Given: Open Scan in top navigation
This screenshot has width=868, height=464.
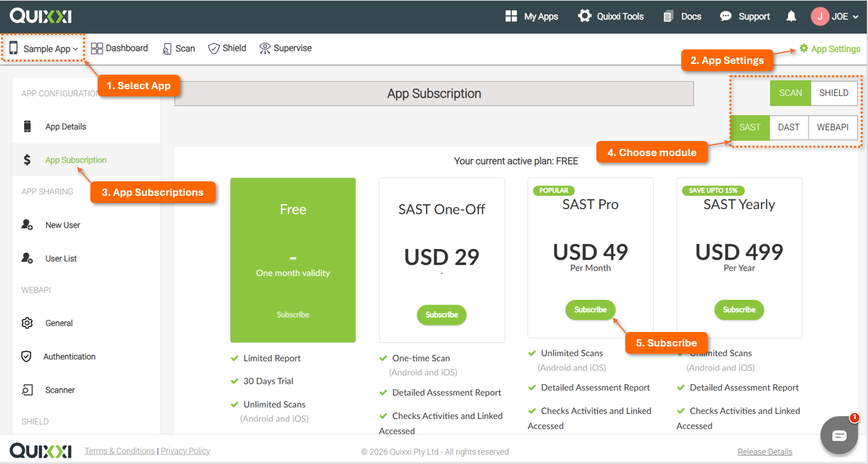Looking at the screenshot, I should click(x=178, y=49).
